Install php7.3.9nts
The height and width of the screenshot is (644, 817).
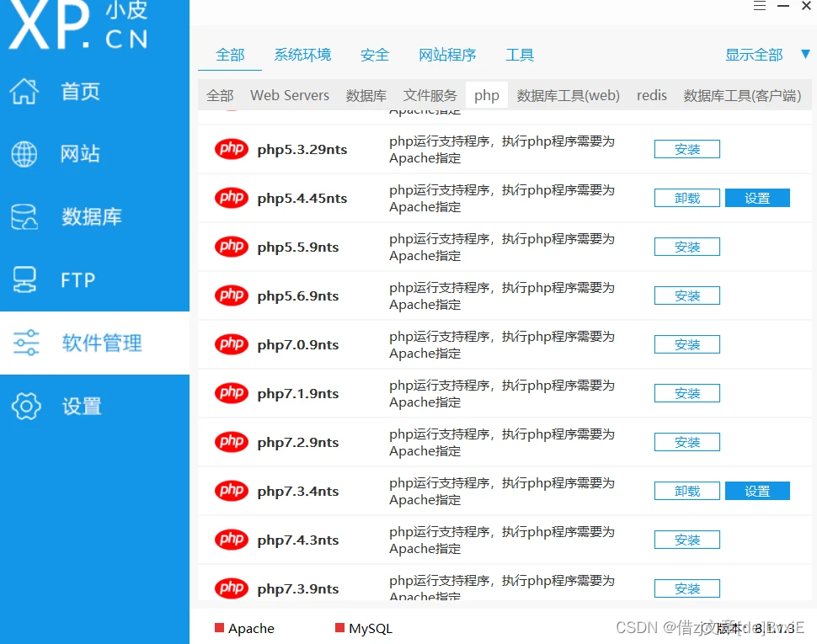(686, 588)
